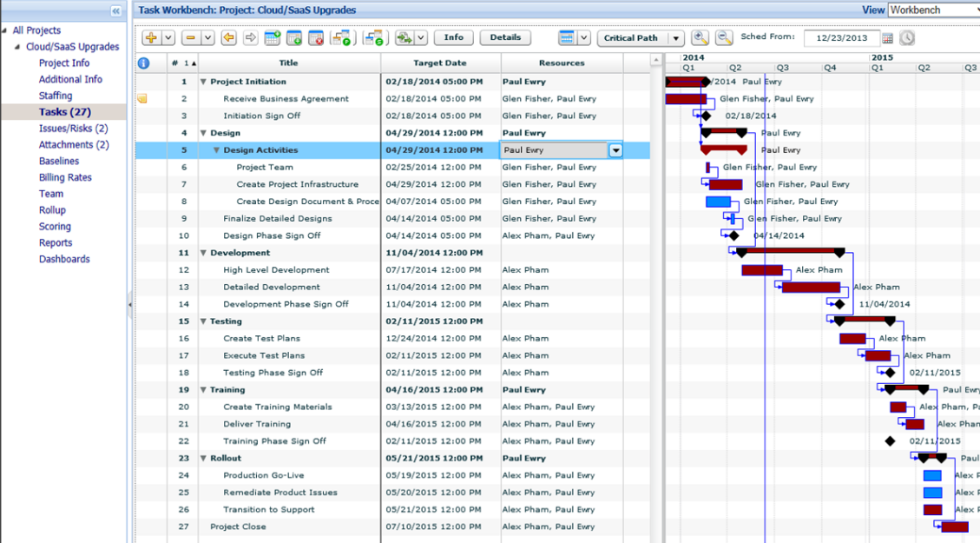Open Issues/Risks (2) in sidebar

(x=73, y=129)
